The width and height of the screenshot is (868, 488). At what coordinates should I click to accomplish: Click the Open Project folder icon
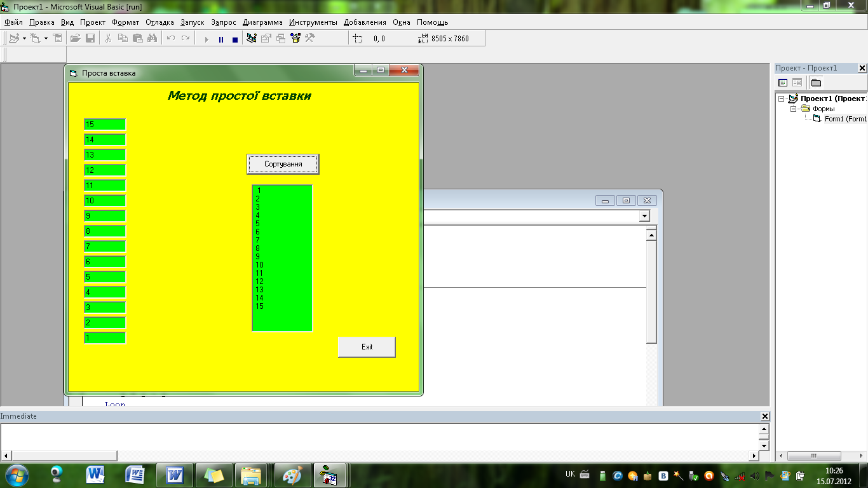(x=76, y=38)
